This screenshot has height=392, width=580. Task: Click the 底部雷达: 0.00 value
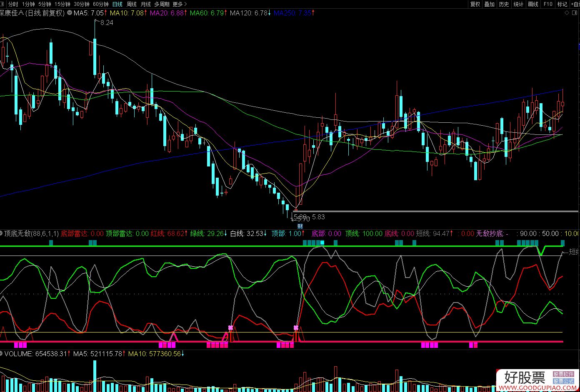[82, 233]
